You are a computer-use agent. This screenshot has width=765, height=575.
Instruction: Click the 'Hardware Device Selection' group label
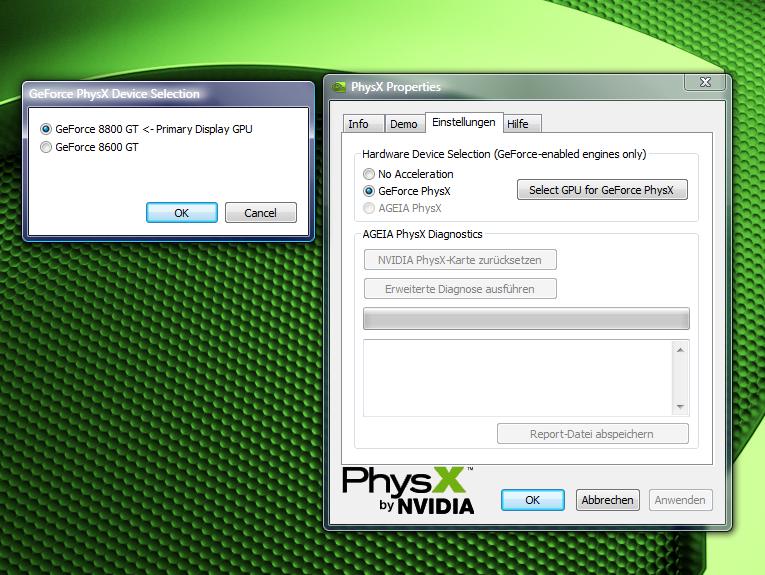click(x=504, y=154)
